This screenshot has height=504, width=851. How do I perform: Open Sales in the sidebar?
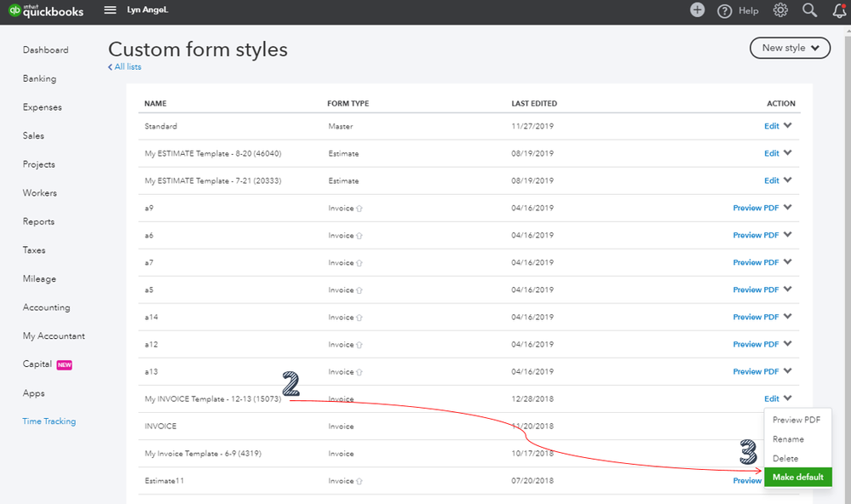coord(34,135)
